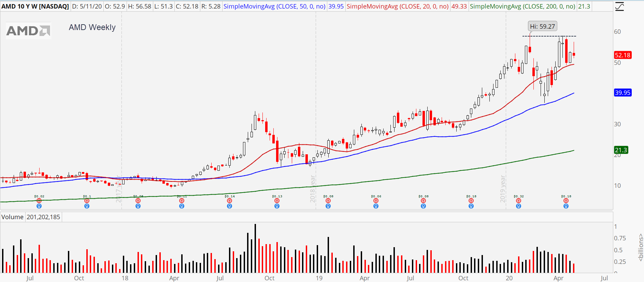Click the 49.33 value in the header
This screenshot has width=644, height=282.
[x=459, y=6]
